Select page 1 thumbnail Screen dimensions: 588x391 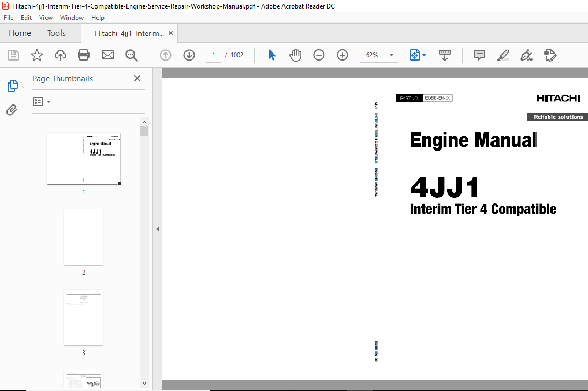[x=83, y=159]
